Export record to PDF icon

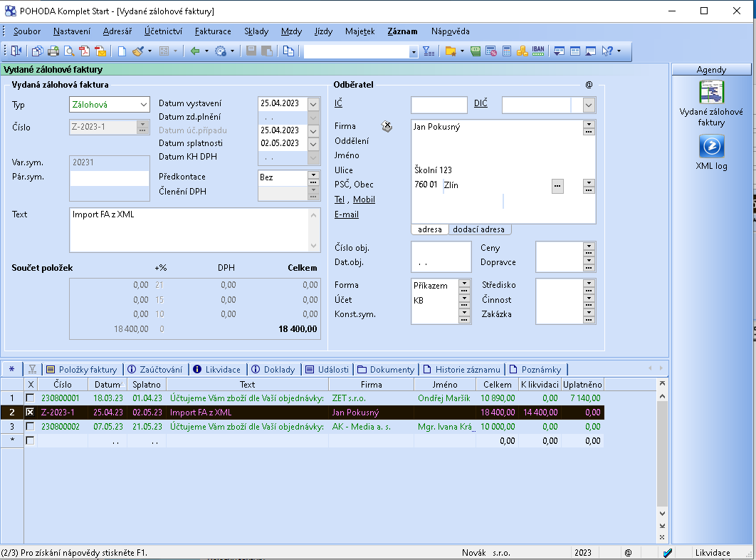85,51
